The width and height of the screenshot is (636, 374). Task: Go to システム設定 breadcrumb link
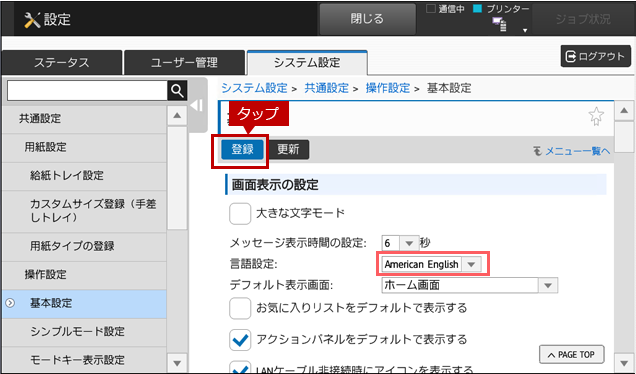254,88
